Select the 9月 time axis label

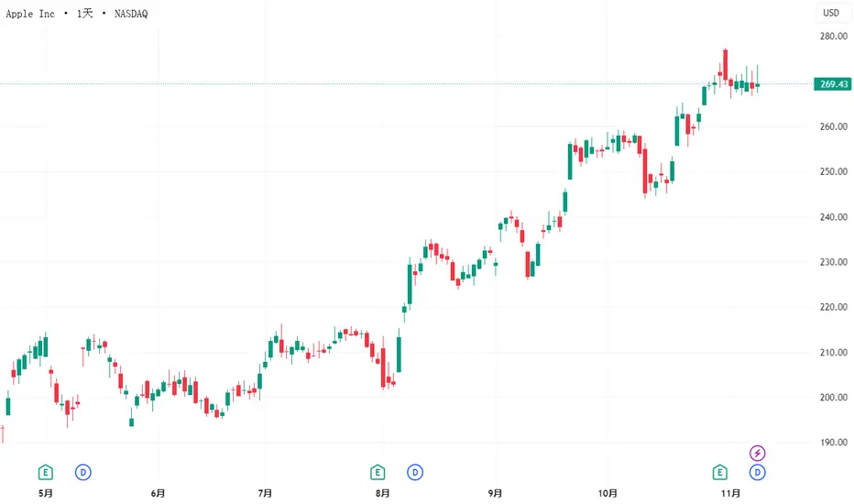point(497,493)
